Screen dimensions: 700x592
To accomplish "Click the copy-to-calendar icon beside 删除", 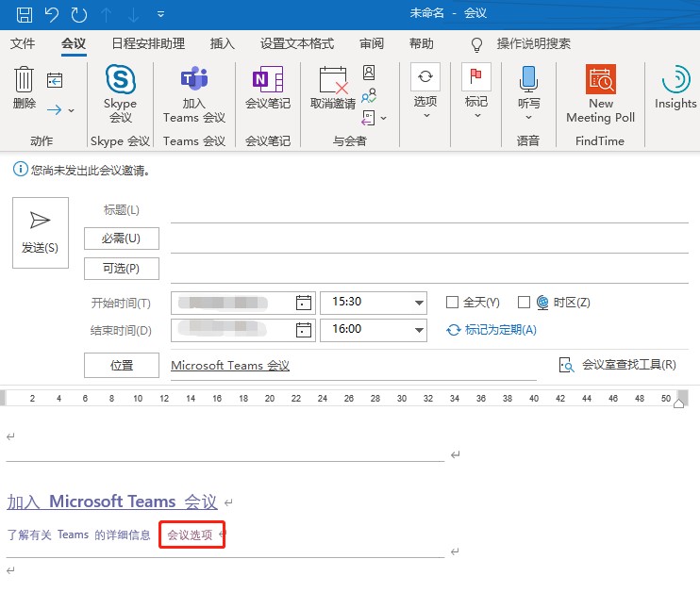I will click(55, 80).
